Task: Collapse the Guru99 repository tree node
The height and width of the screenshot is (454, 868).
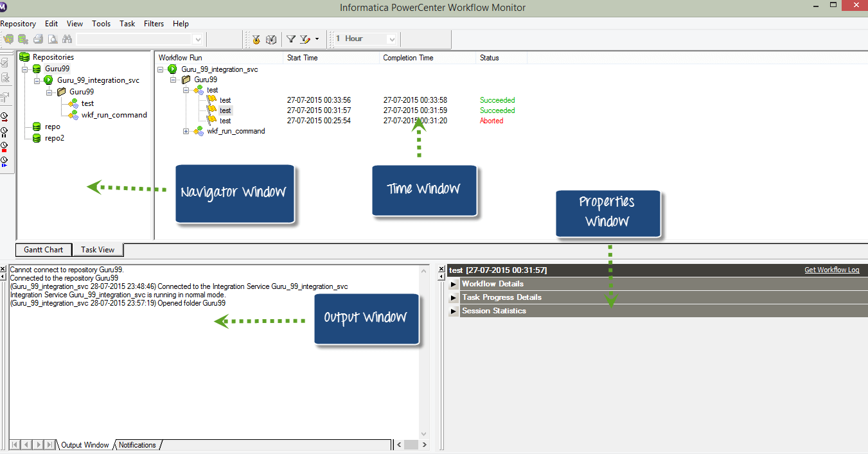Action: pyautogui.click(x=24, y=69)
